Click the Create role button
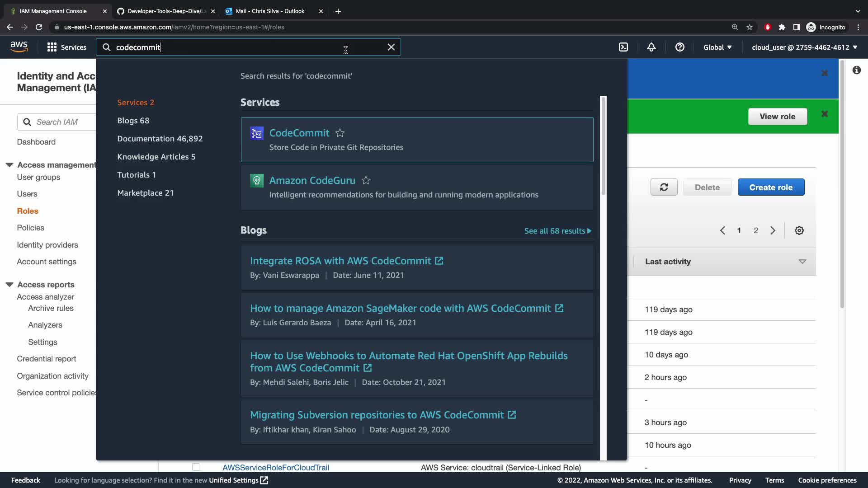Image resolution: width=868 pixels, height=488 pixels. point(771,187)
